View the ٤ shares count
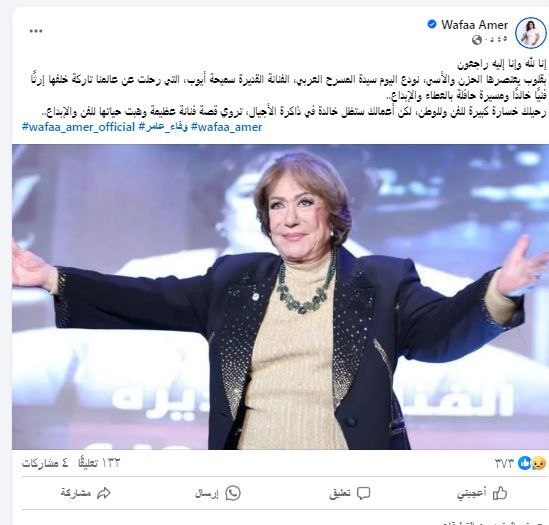 (45, 463)
